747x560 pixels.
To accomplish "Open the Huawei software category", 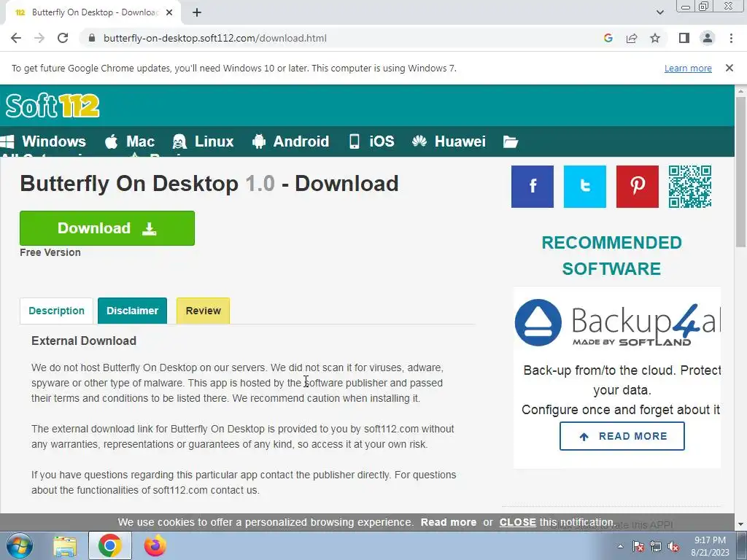I will click(449, 141).
